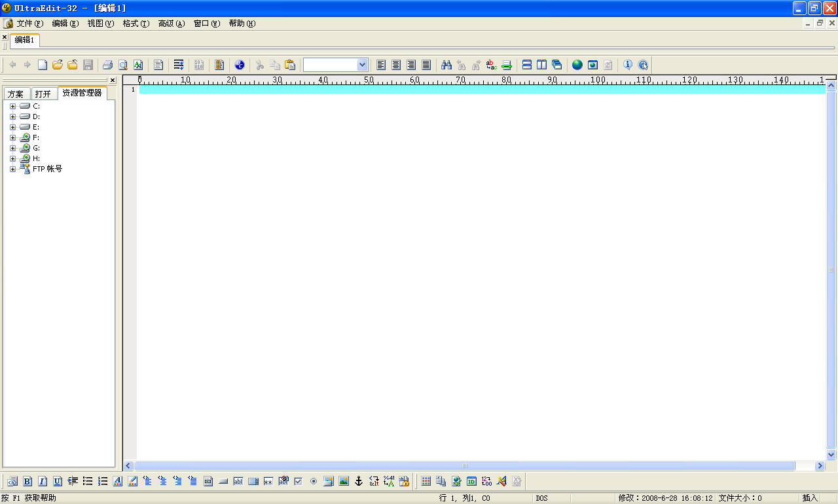Click the open file folder icon
This screenshot has width=838, height=504.
point(58,65)
